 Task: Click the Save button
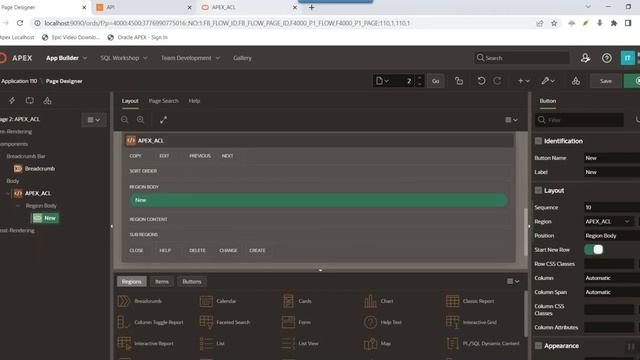606,81
